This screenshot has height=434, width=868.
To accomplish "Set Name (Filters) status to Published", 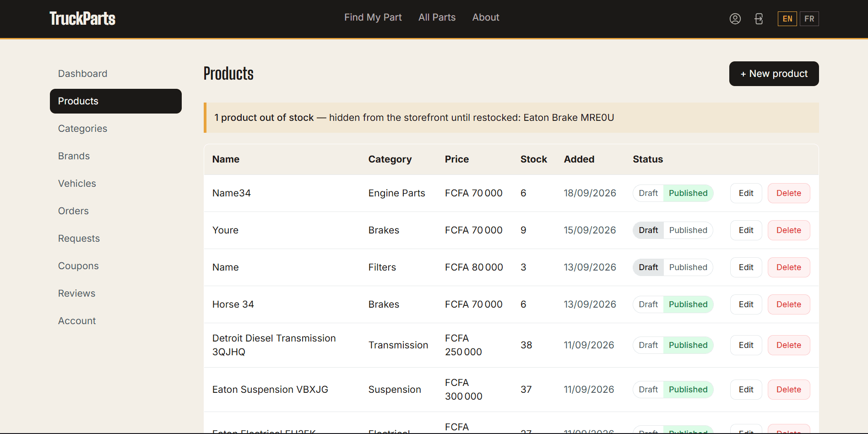I will pyautogui.click(x=688, y=267).
